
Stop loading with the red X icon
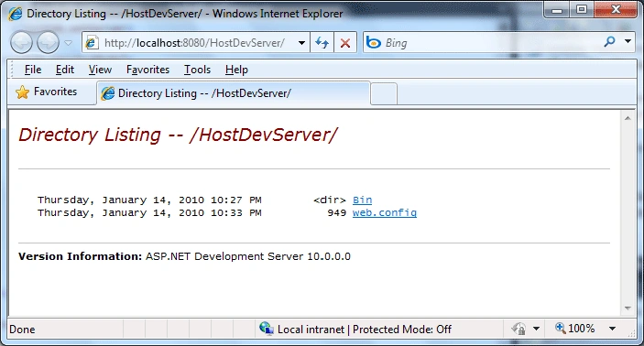(x=345, y=43)
